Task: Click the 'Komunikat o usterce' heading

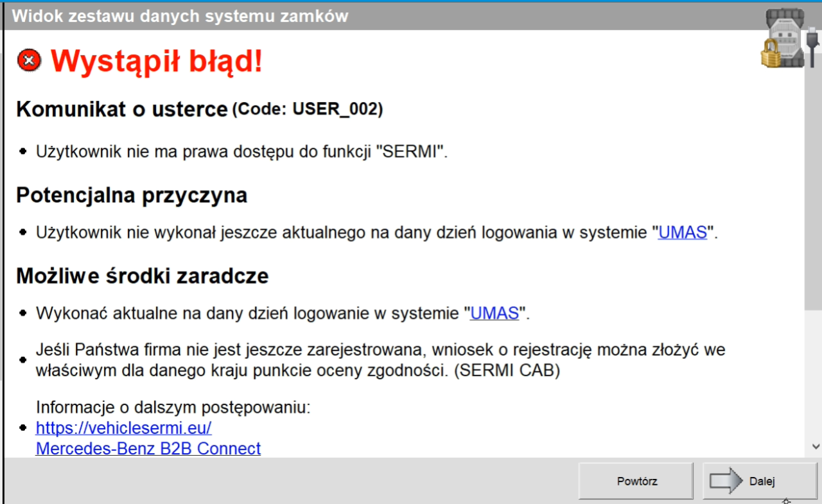Action: (122, 109)
